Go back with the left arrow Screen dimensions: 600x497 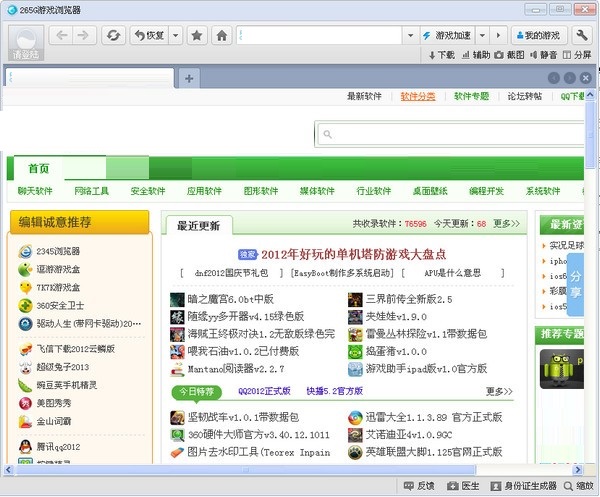[61, 35]
